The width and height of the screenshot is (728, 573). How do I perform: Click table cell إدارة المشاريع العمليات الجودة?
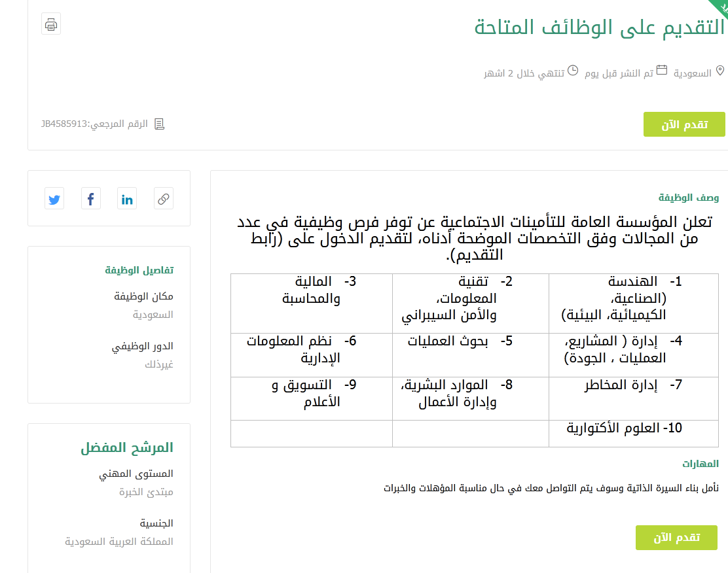633,355
